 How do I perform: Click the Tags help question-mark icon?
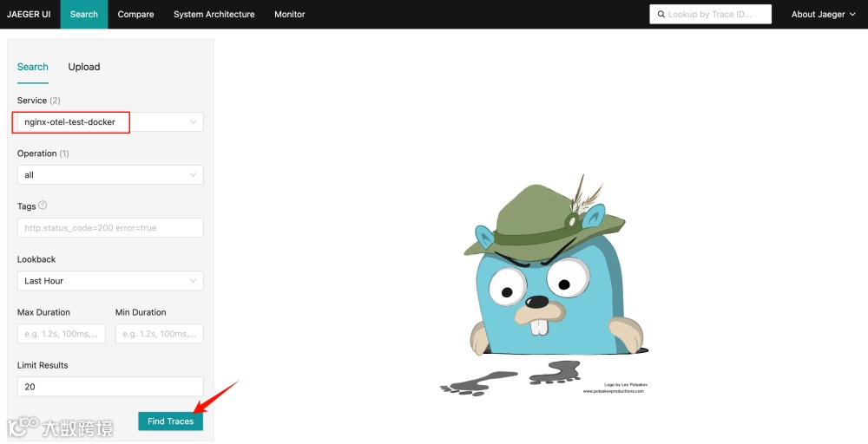[x=43, y=206]
